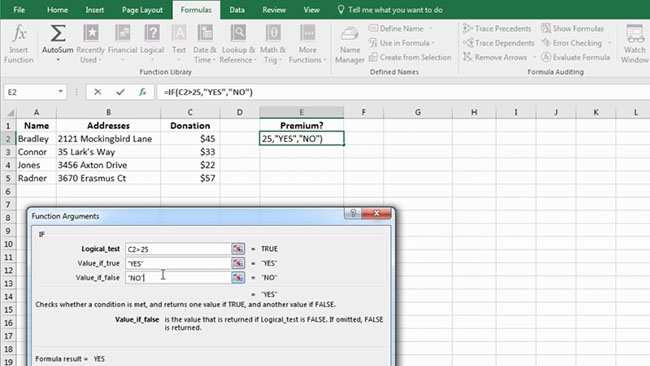Viewport: 650px width, 366px height.
Task: Open the Name Box dropdown arrow
Action: (61, 92)
